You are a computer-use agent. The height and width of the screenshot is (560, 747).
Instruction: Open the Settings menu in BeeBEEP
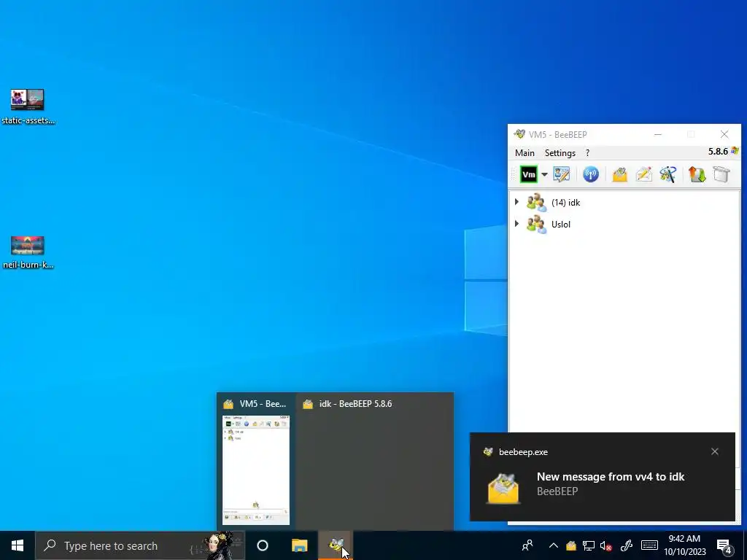pyautogui.click(x=560, y=153)
